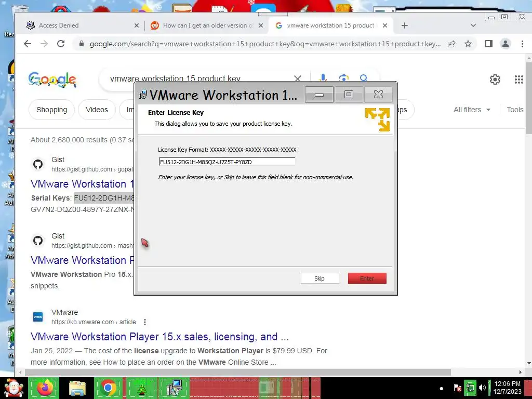Image resolution: width=532 pixels, height=399 pixels.
Task: View site information lock icon
Action: 81,44
